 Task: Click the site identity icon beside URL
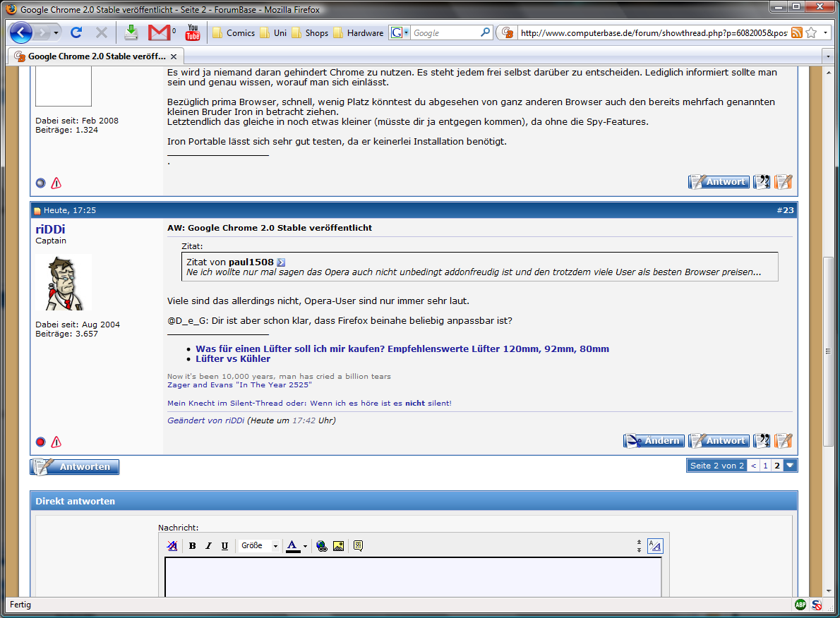(x=508, y=32)
